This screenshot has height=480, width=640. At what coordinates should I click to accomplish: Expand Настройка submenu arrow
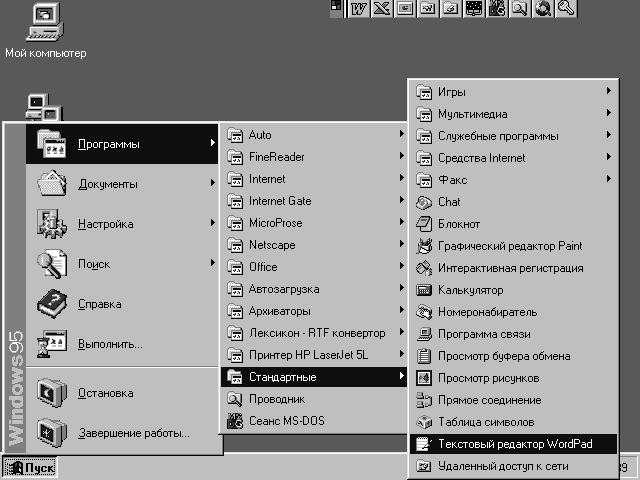(x=213, y=223)
